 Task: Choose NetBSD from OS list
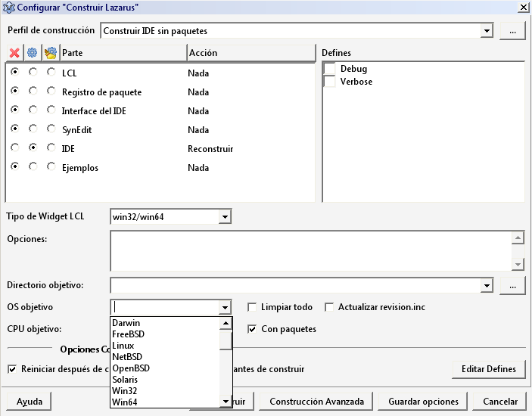165,357
